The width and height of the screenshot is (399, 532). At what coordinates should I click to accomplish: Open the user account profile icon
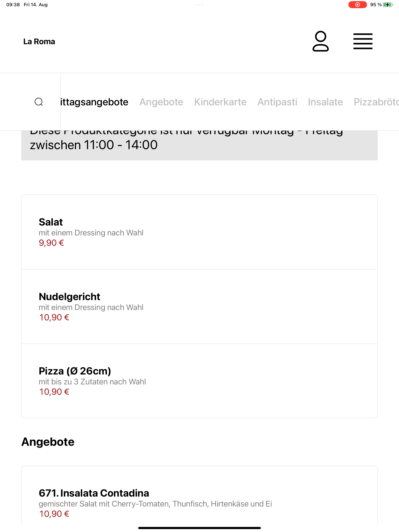[320, 41]
